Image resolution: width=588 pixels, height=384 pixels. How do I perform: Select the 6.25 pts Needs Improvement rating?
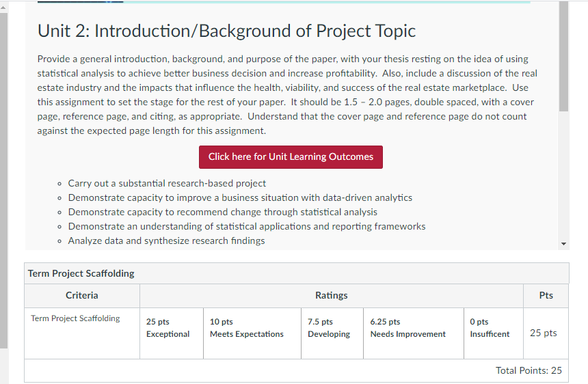[414, 333]
